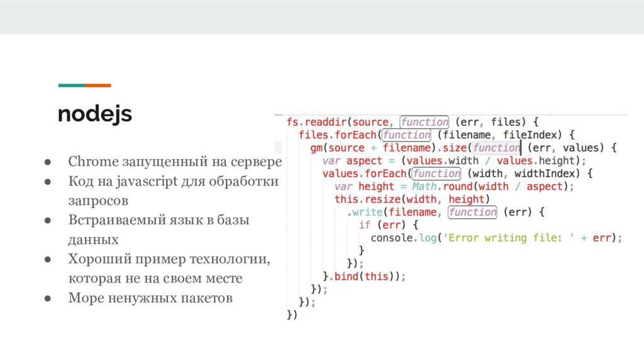Click "console.log" in the code

click(403, 238)
